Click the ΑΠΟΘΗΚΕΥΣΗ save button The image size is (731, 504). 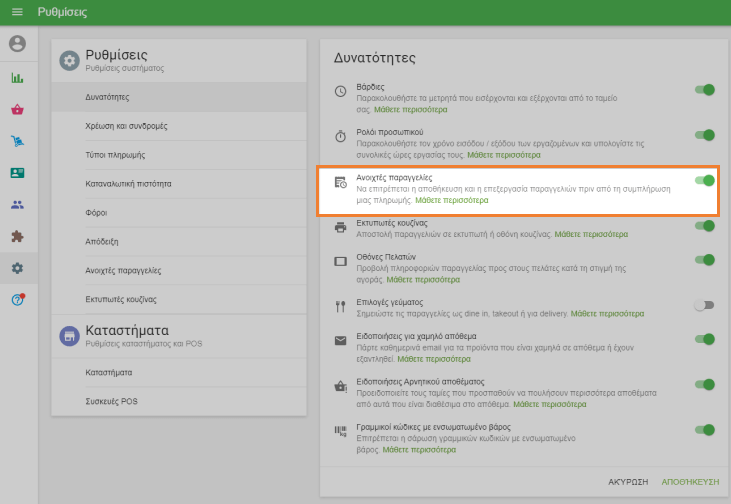(690, 481)
